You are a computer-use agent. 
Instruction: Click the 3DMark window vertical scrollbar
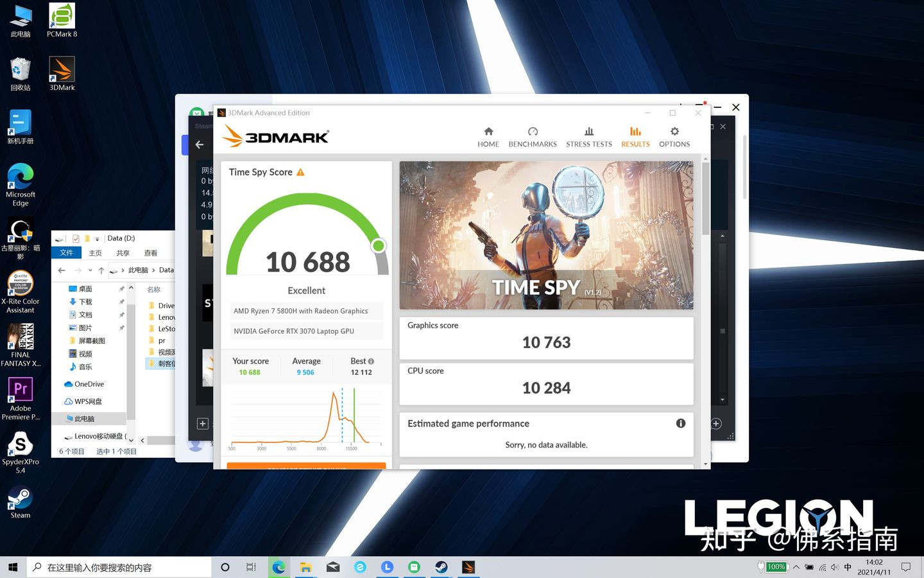(x=706, y=199)
